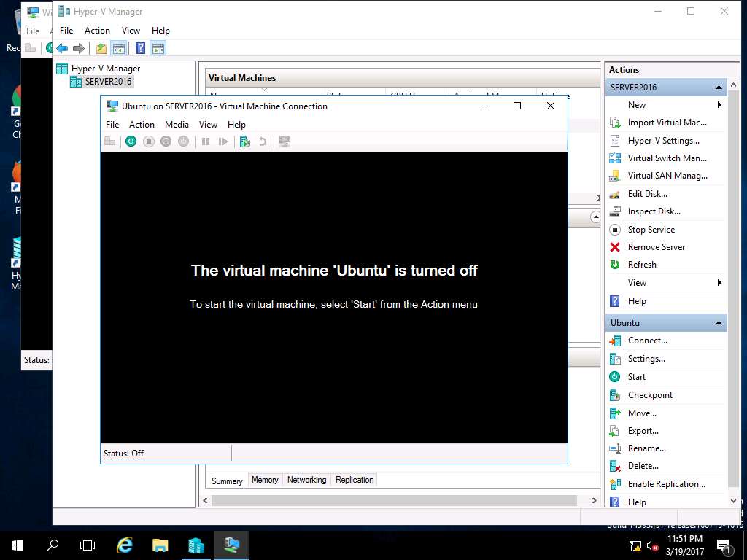Expand the New submenu arrow
Viewport: 747px width, 560px height.
coord(719,105)
